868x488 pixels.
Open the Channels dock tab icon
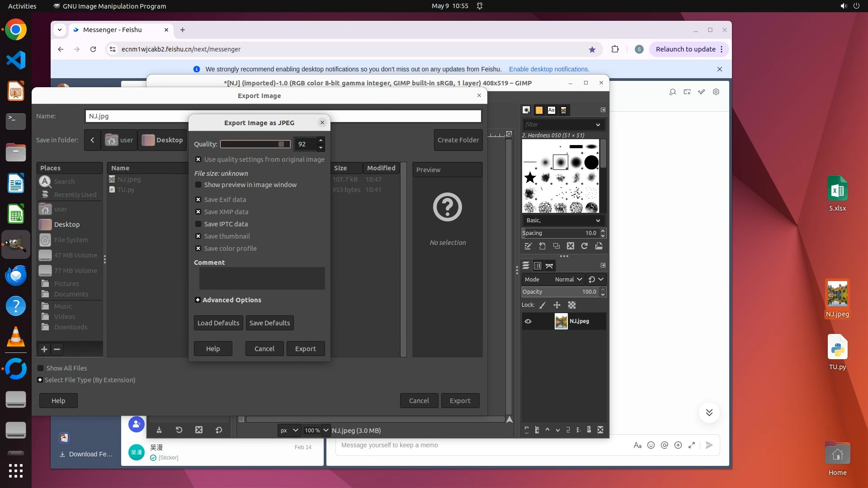[x=538, y=266]
